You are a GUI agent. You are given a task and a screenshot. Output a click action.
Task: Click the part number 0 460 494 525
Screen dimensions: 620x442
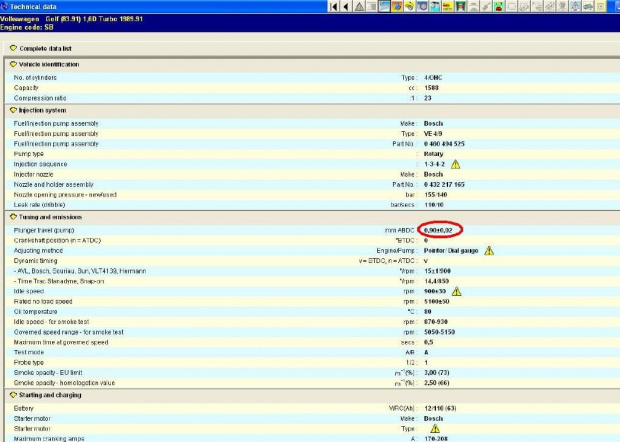(x=444, y=144)
